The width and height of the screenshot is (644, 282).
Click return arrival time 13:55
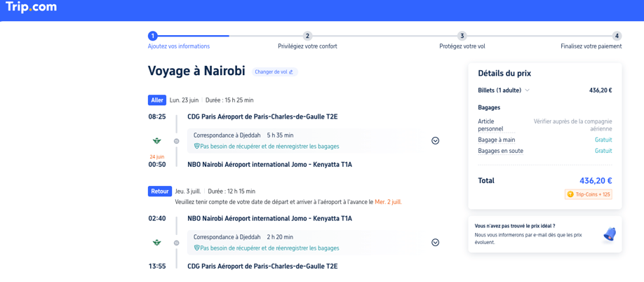157,267
